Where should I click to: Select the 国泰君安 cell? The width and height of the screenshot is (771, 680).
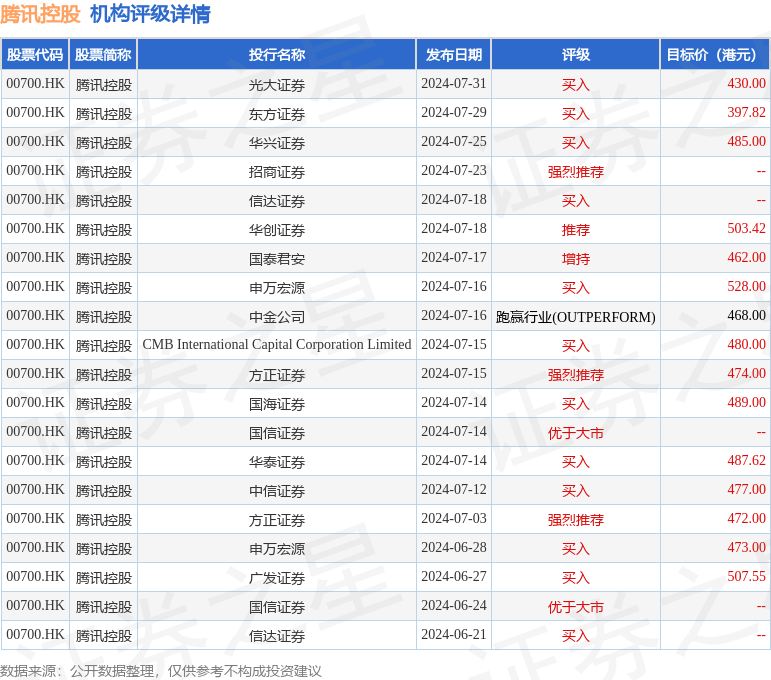coord(277,259)
